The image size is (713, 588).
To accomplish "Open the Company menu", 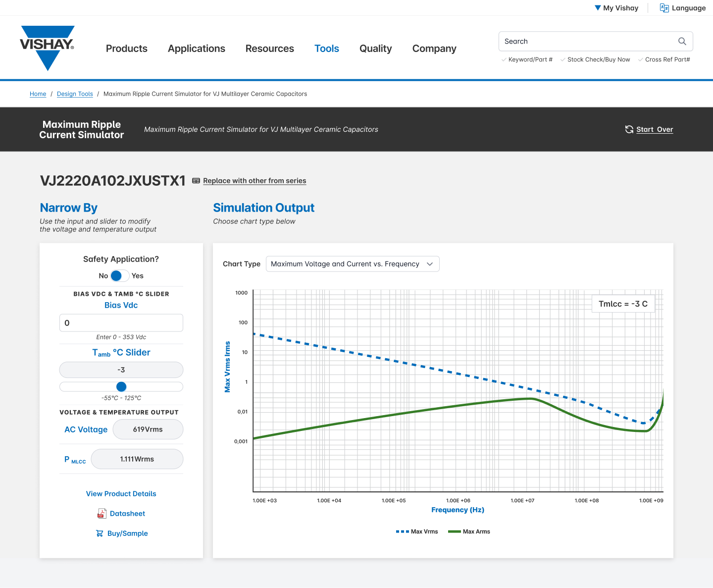I will point(434,49).
